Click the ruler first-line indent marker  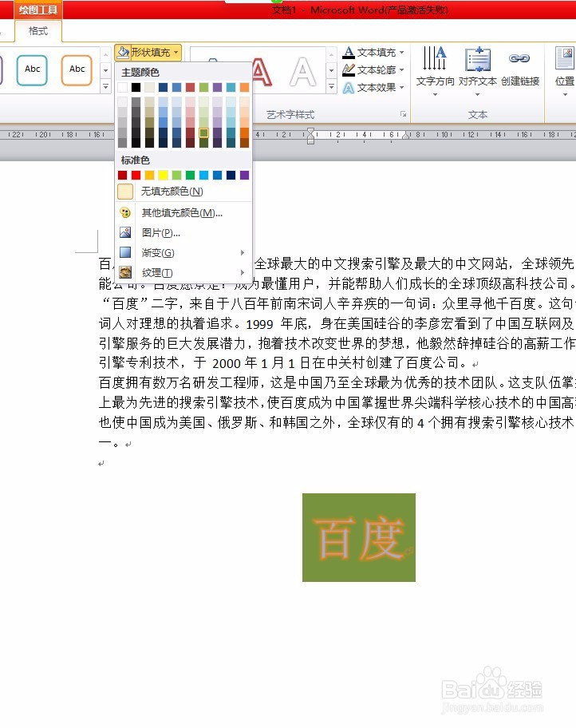tap(310, 132)
